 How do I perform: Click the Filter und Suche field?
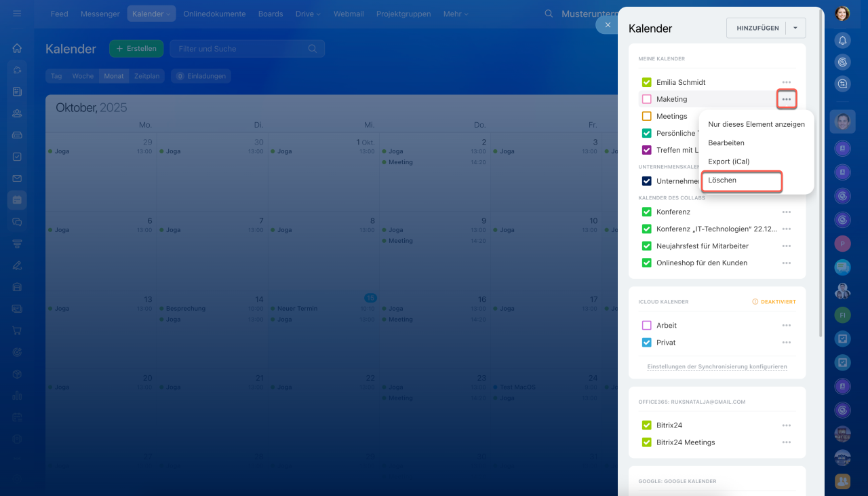[241, 49]
